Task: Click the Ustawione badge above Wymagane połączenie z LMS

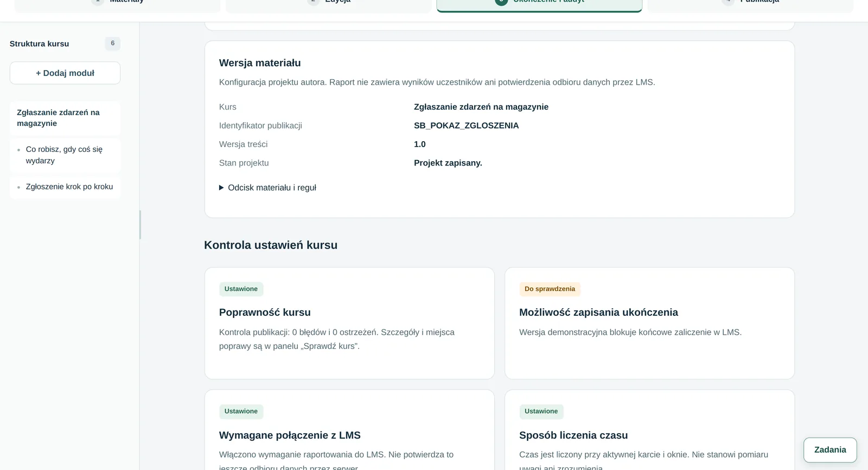Action: point(241,411)
